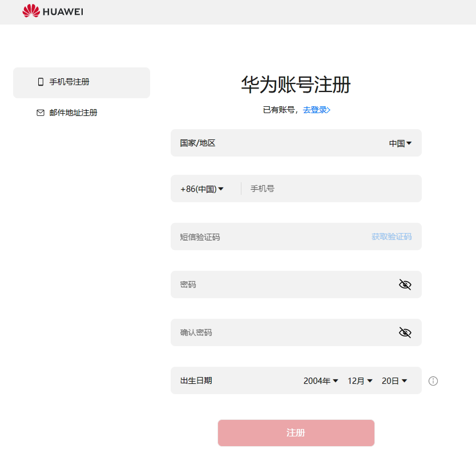Open the 国家/地区 country dropdown showing 中国

click(400, 143)
